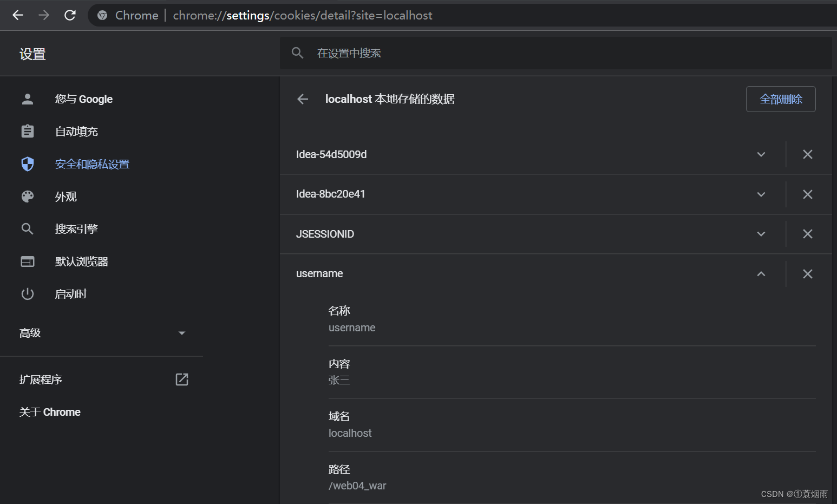Expand the JSESSIONID cookie entry
Screen dimensions: 837x504
pyautogui.click(x=761, y=234)
